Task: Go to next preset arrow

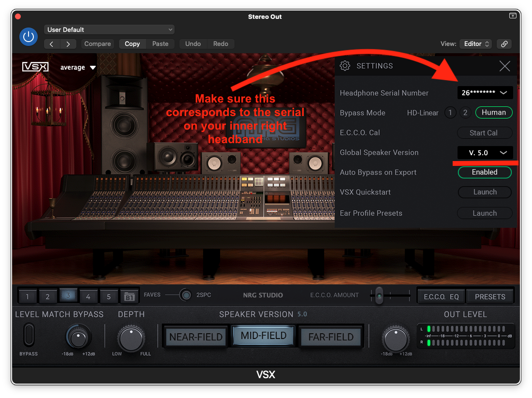Action: click(x=68, y=44)
